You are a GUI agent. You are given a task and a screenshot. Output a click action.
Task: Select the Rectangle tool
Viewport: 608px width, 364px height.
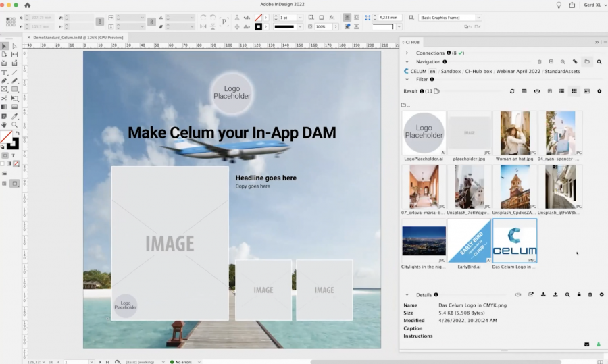pyautogui.click(x=14, y=89)
